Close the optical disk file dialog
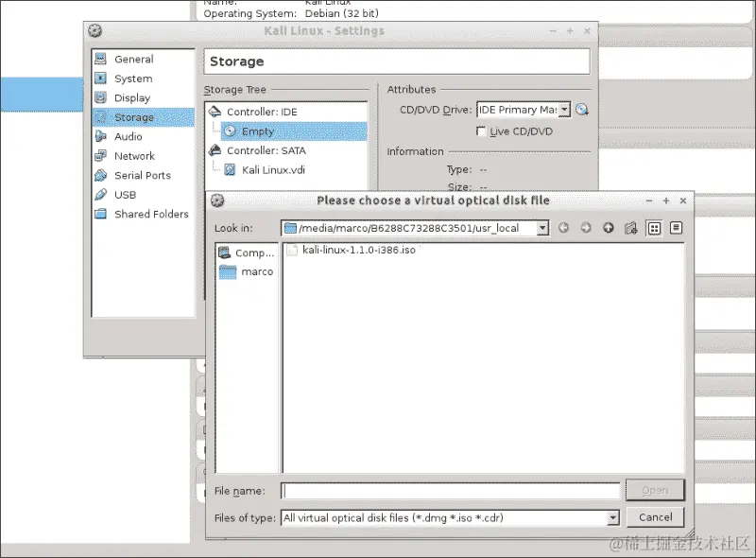Image resolution: width=756 pixels, height=558 pixels. 682,201
